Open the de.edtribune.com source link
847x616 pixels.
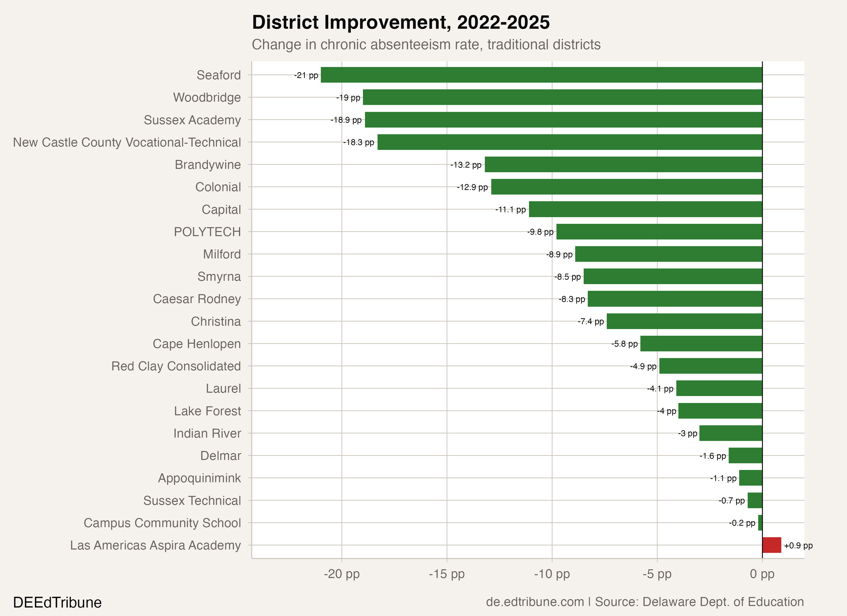coord(535,602)
